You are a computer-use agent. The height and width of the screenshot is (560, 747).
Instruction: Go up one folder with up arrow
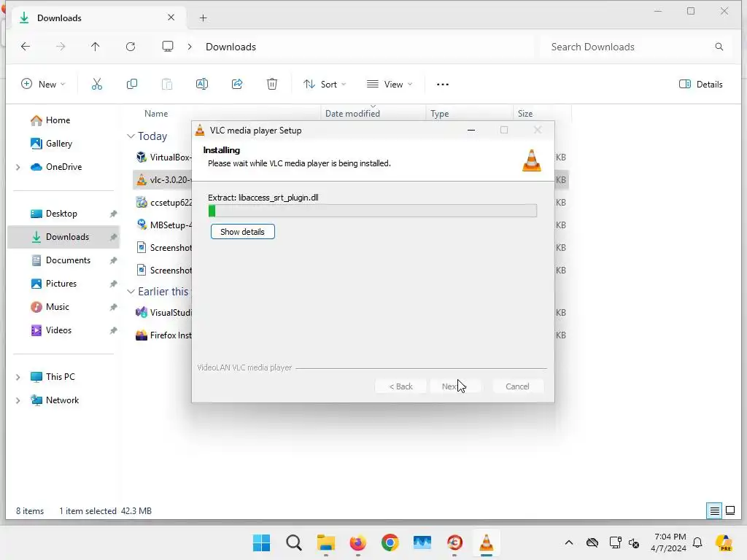tap(96, 47)
